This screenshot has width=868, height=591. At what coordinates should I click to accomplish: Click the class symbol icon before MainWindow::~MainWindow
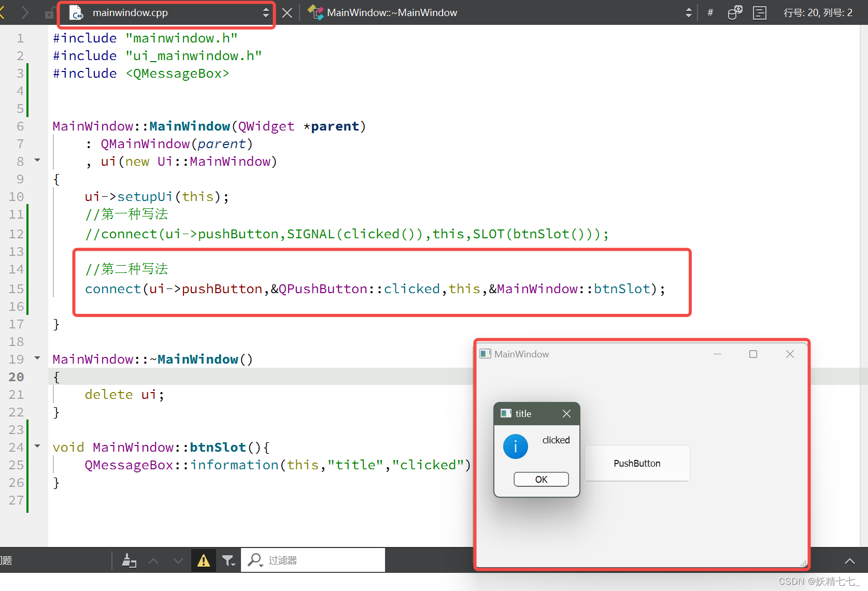click(315, 12)
